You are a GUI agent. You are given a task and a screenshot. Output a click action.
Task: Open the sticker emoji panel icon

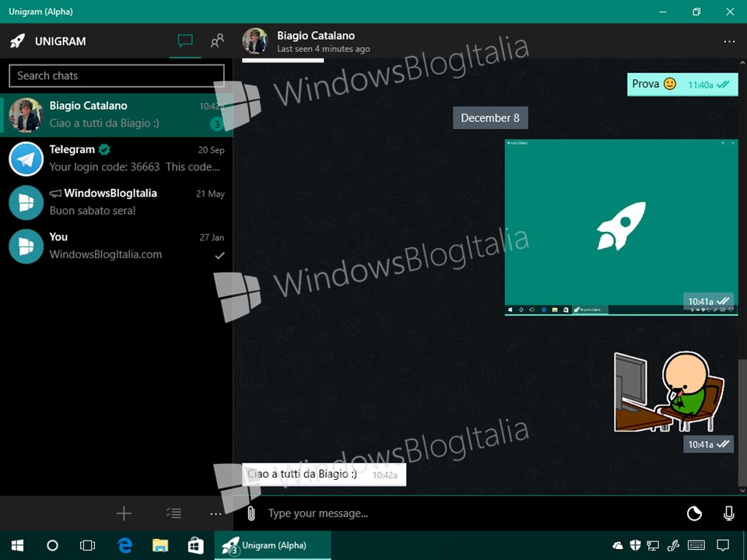click(x=695, y=513)
